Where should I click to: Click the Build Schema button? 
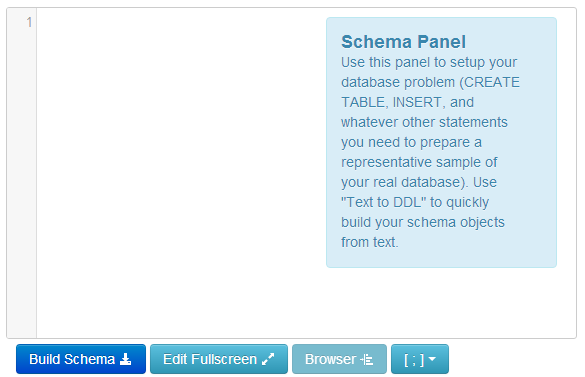pyautogui.click(x=81, y=359)
